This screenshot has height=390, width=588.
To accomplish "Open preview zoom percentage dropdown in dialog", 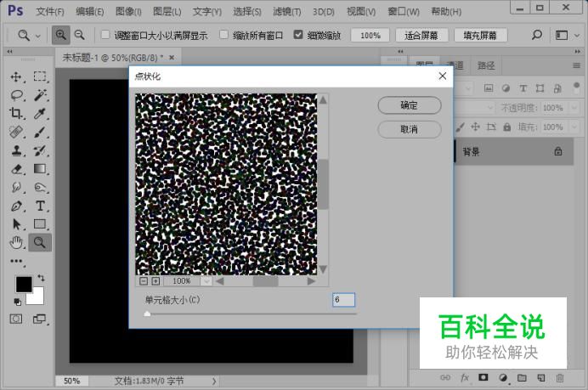I will pos(206,281).
